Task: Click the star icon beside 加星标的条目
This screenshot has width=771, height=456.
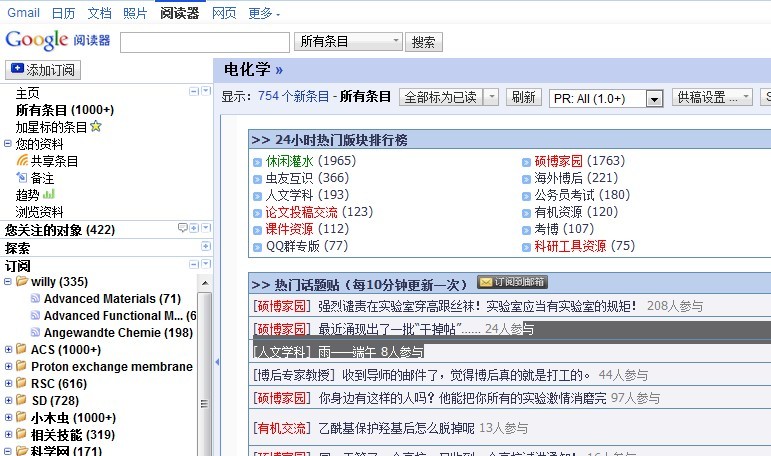Action: point(96,126)
